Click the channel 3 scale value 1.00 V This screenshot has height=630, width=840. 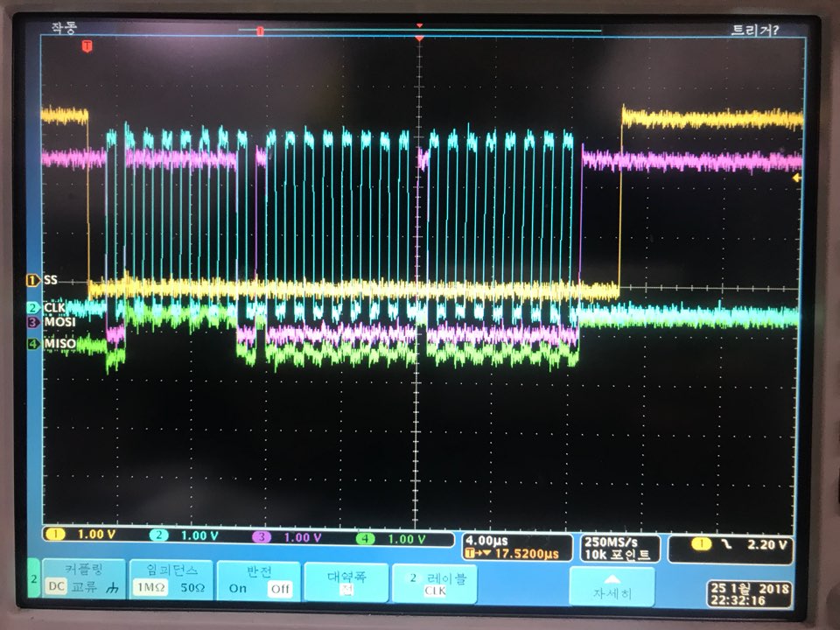[x=303, y=537]
